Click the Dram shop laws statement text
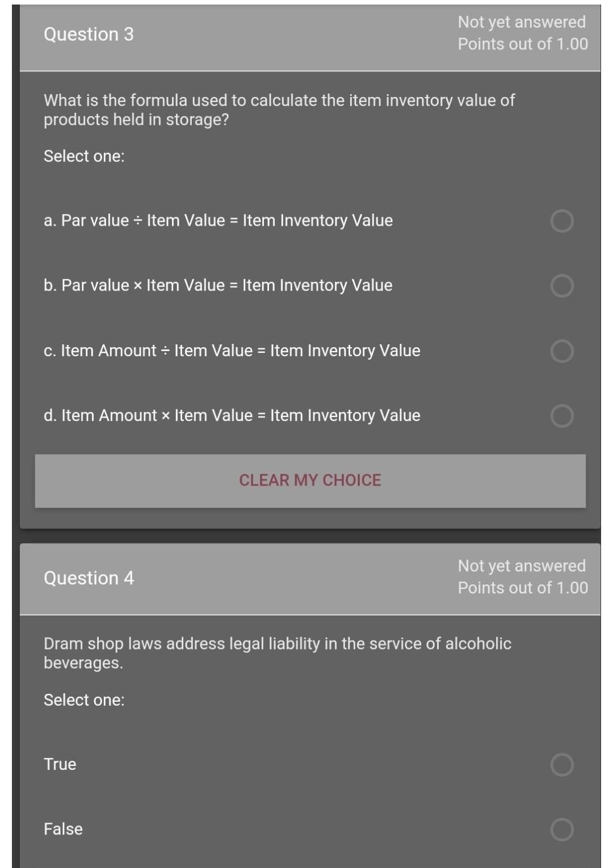The height and width of the screenshot is (868, 613). [278, 653]
